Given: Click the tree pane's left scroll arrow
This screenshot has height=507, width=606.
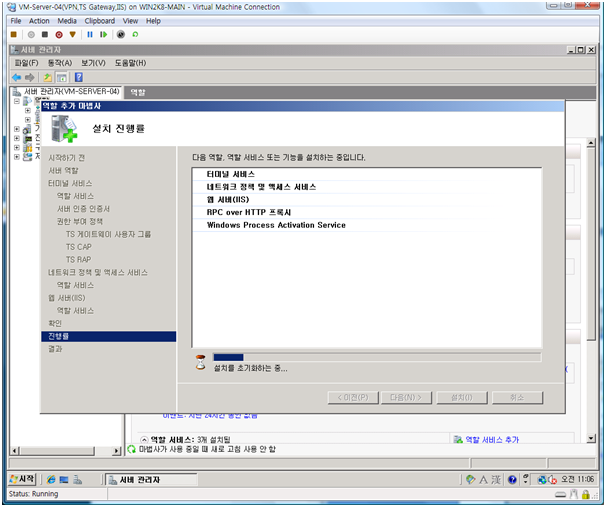Looking at the screenshot, I should 15,451.
